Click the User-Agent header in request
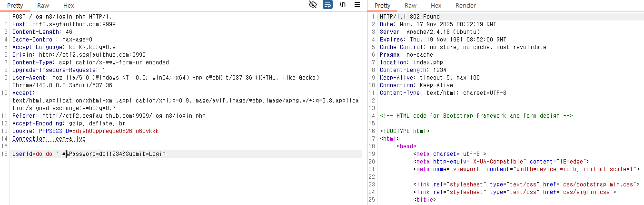 (x=29, y=78)
